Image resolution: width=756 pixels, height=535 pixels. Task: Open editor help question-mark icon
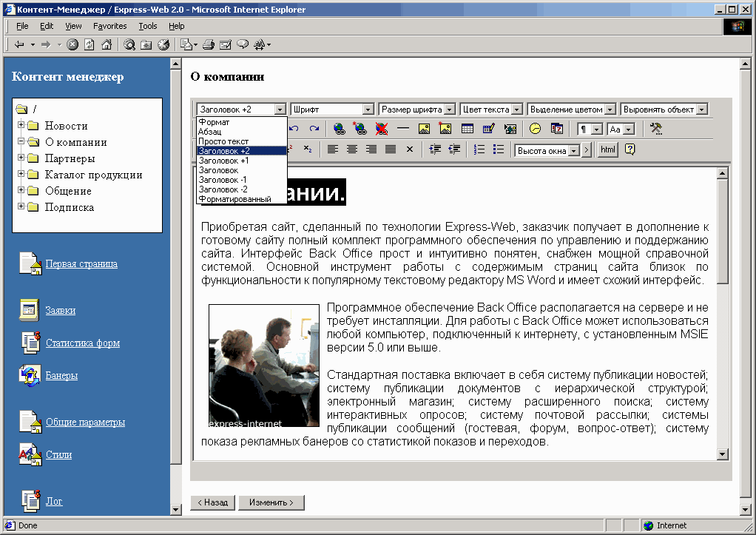point(630,149)
